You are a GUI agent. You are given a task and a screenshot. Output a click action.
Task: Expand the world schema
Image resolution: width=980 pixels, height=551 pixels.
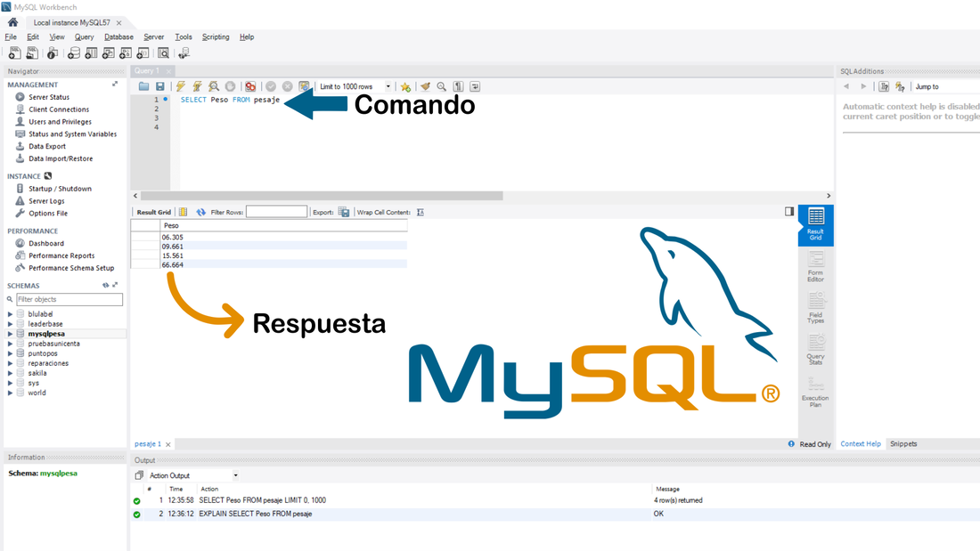[x=10, y=393]
